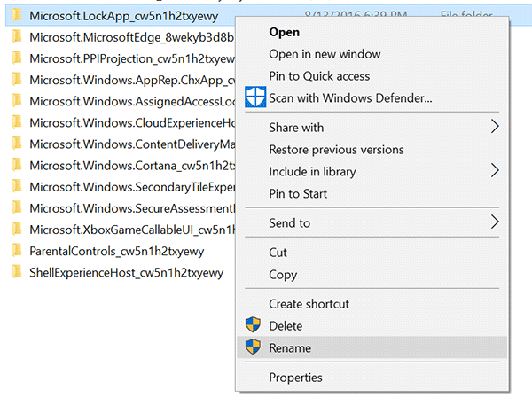Viewport: 532px width, 413px height.
Task: Select Restore previous versions
Action: (x=336, y=150)
